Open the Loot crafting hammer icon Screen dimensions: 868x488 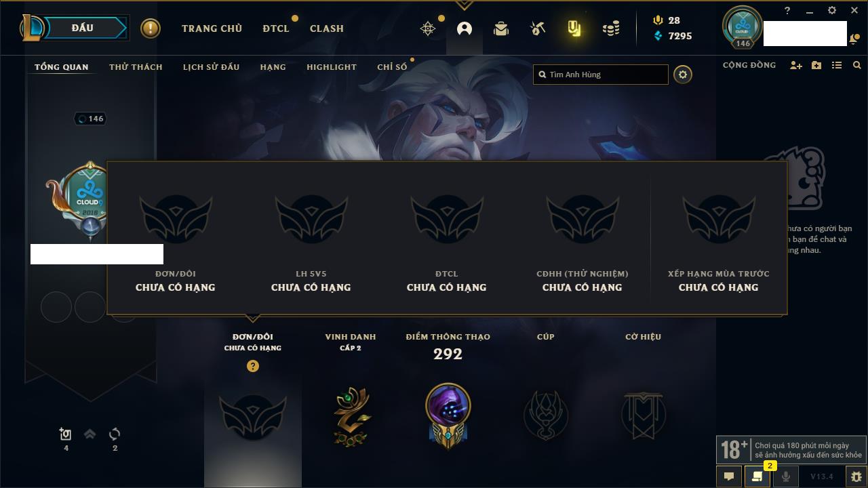pos(537,28)
